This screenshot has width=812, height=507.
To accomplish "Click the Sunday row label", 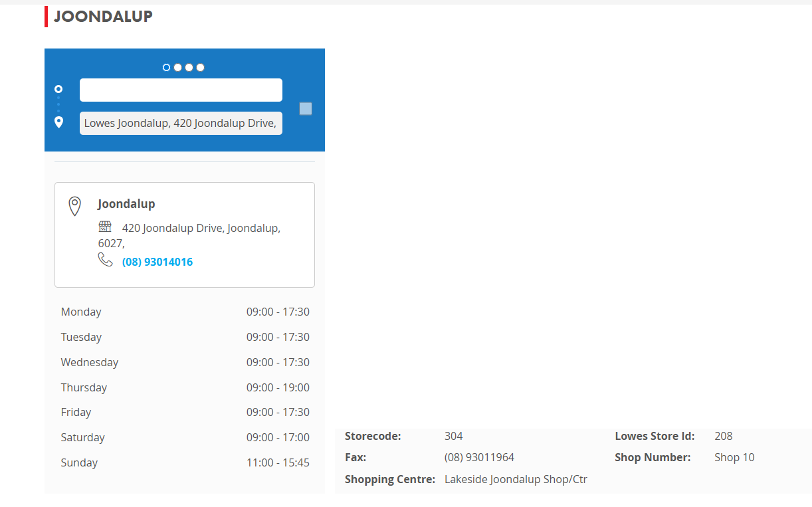I will click(x=79, y=462).
